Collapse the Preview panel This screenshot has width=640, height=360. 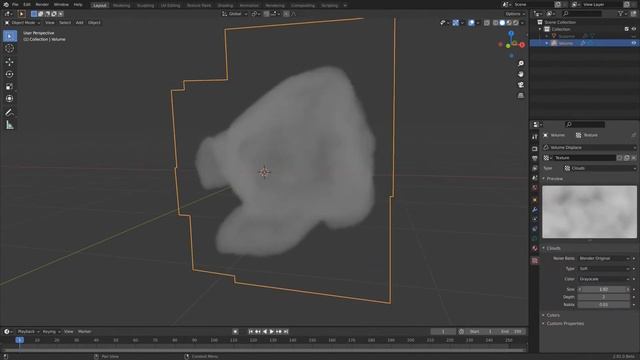tap(554, 179)
